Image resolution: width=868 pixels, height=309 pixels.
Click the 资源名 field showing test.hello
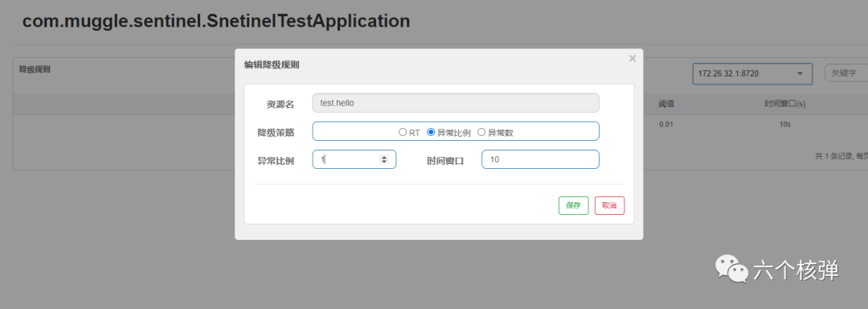456,103
